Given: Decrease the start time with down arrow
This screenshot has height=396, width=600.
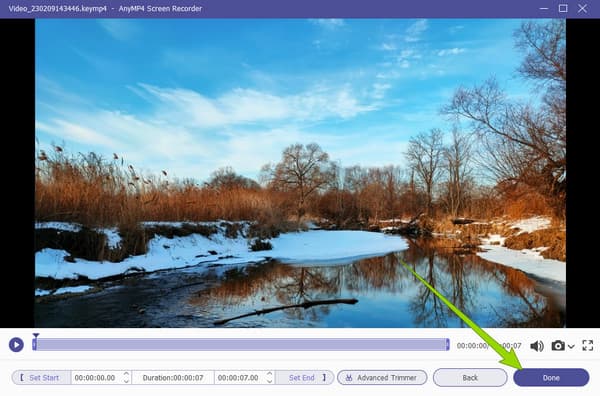Looking at the screenshot, I should pyautogui.click(x=126, y=381).
